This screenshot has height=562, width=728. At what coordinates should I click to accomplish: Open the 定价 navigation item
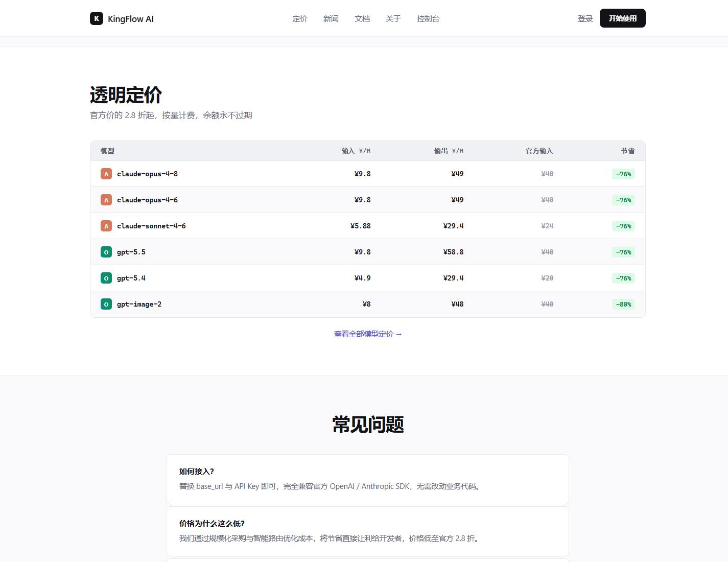(x=300, y=18)
